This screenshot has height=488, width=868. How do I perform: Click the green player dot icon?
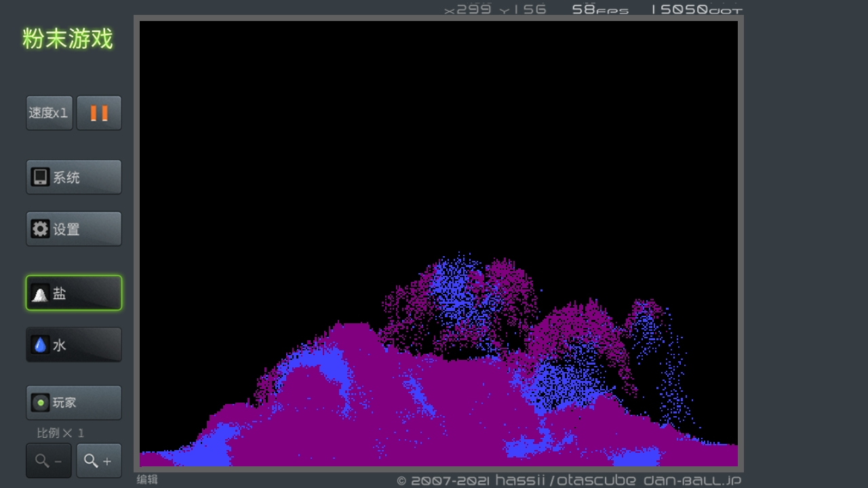(x=40, y=403)
